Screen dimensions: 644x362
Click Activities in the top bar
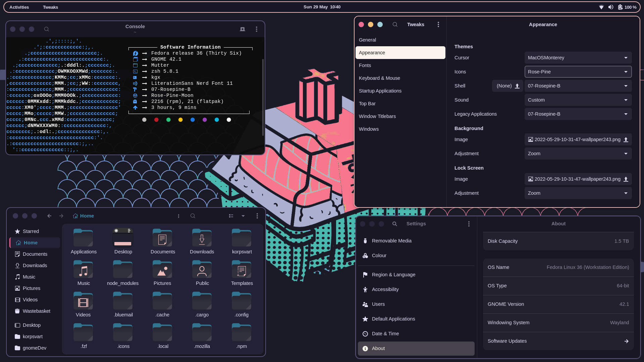point(19,7)
